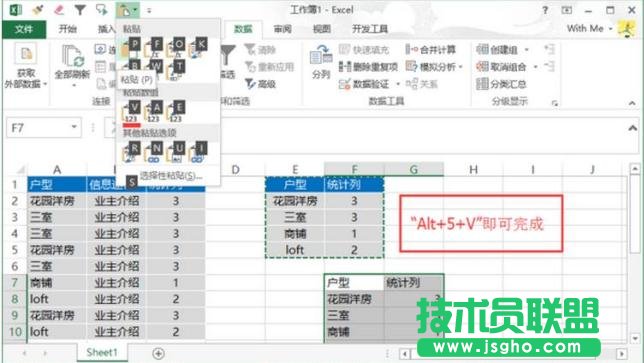
Task: Click horizontal scrollbar left arrow
Action: (x=405, y=353)
